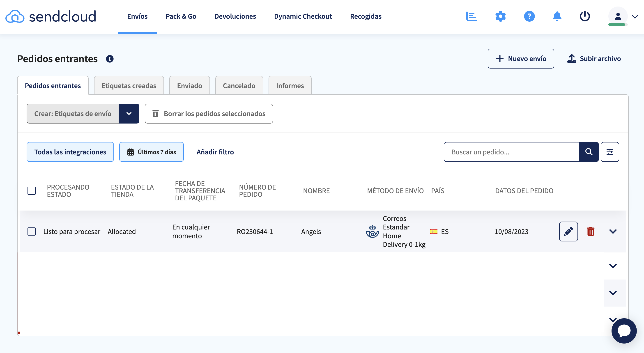Open Crear Etiquetas de envío dropdown arrow
This screenshot has width=644, height=353.
point(129,114)
